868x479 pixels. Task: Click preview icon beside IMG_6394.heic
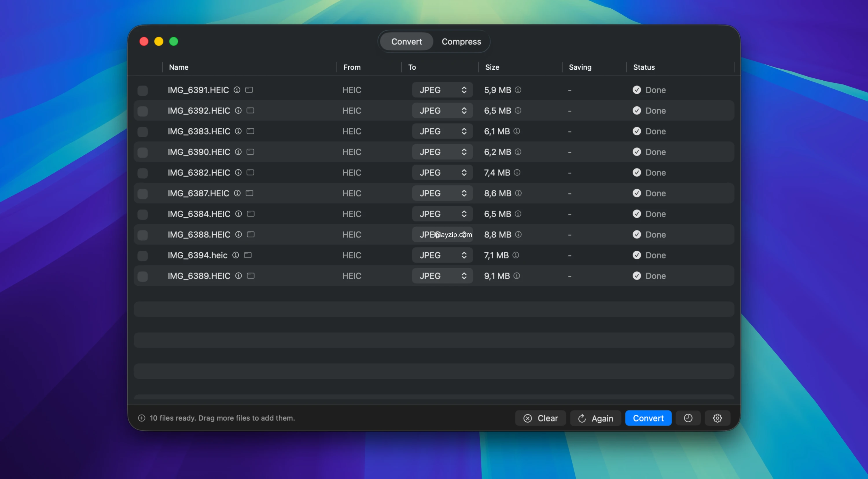coord(248,255)
